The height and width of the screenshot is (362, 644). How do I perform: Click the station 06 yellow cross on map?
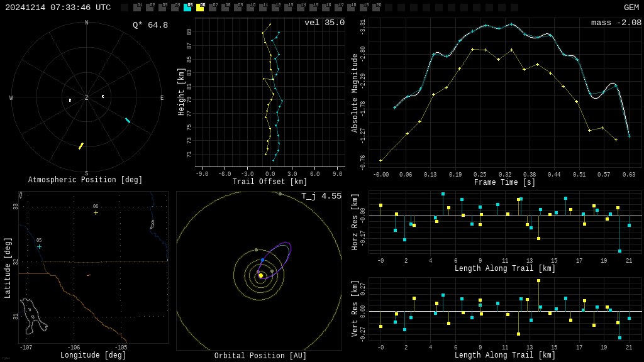tap(96, 212)
